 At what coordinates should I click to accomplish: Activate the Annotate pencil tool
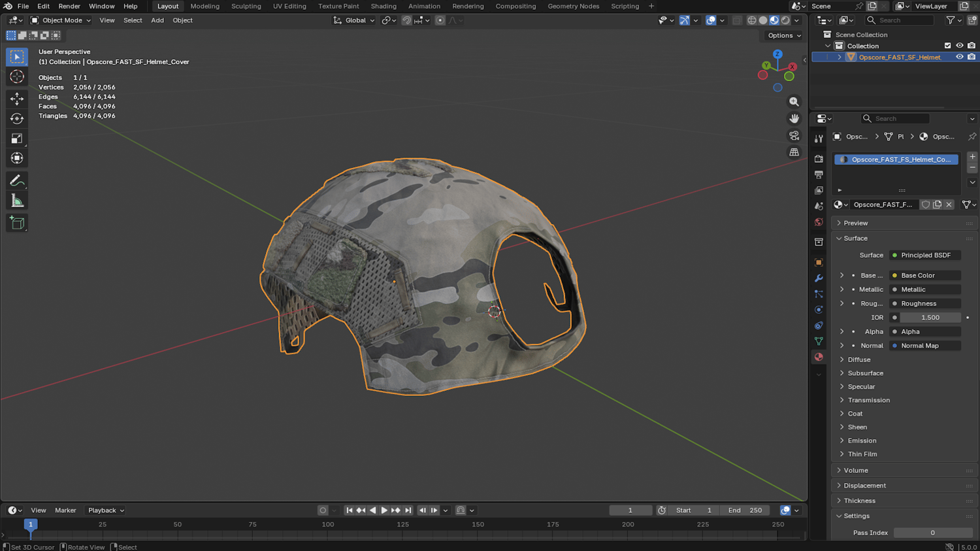tap(17, 181)
